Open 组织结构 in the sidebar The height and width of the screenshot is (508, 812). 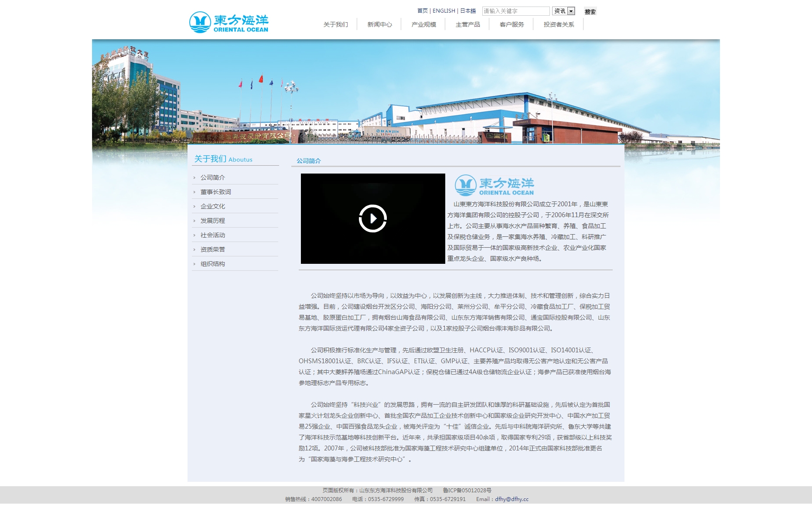[x=213, y=264]
